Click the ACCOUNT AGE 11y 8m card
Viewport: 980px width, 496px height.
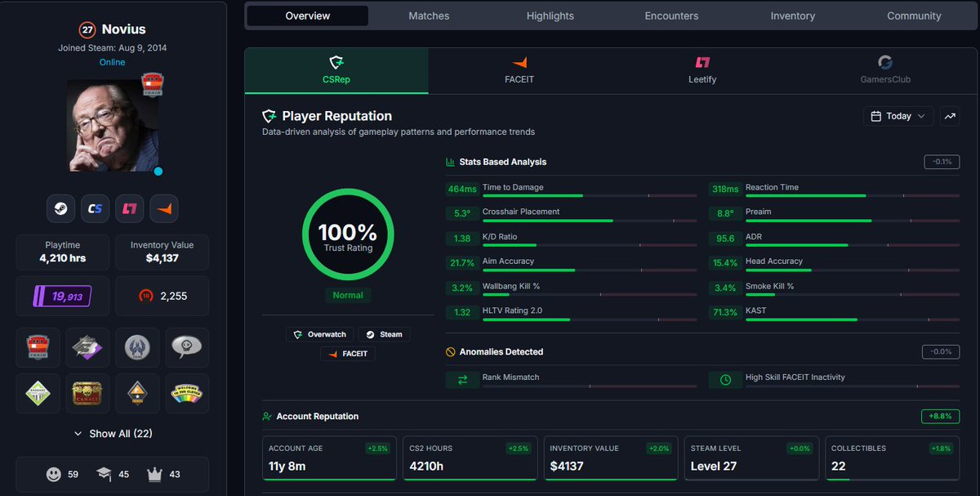[x=329, y=458]
